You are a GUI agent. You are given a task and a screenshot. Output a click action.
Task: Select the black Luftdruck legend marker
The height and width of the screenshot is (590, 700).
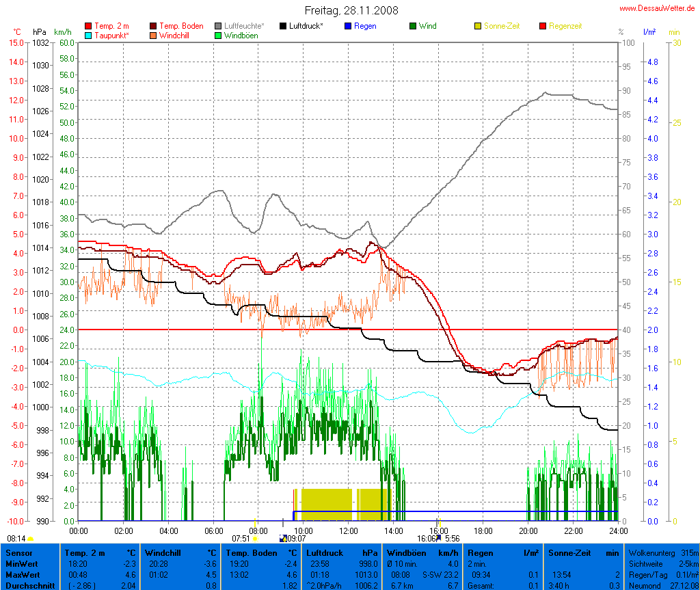(283, 26)
